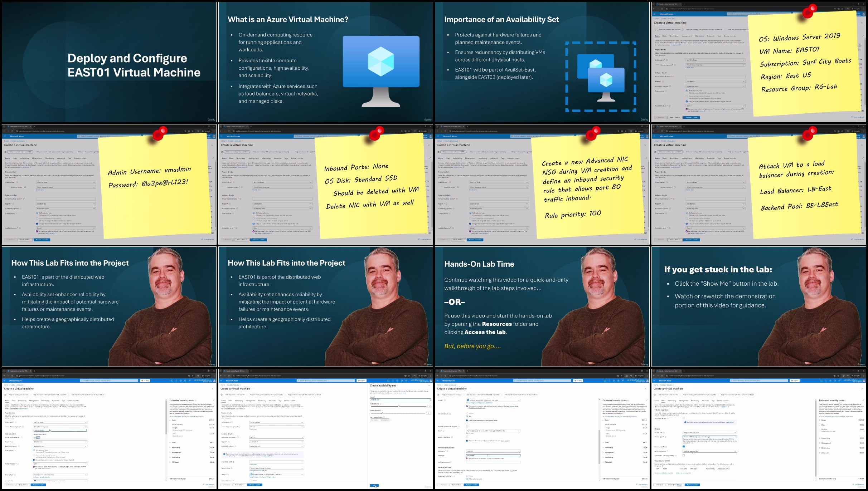The image size is (868, 491).
Task: Adjust the Update domains slider in the 'Create availability set' panel
Action: click(382, 413)
